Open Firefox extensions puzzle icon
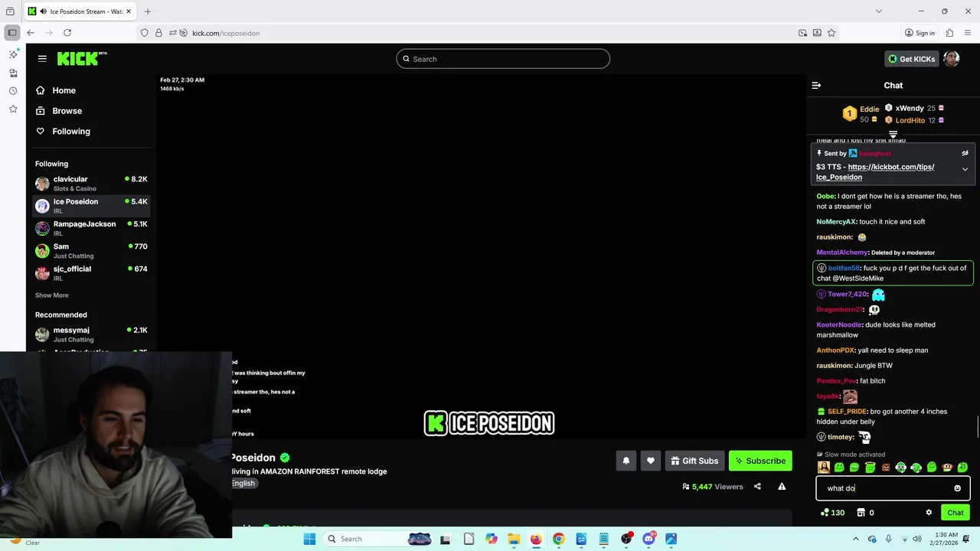This screenshot has width=980, height=551. 949,33
